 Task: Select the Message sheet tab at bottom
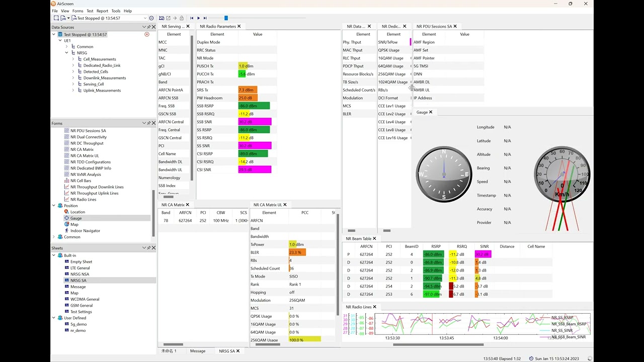pyautogui.click(x=198, y=351)
